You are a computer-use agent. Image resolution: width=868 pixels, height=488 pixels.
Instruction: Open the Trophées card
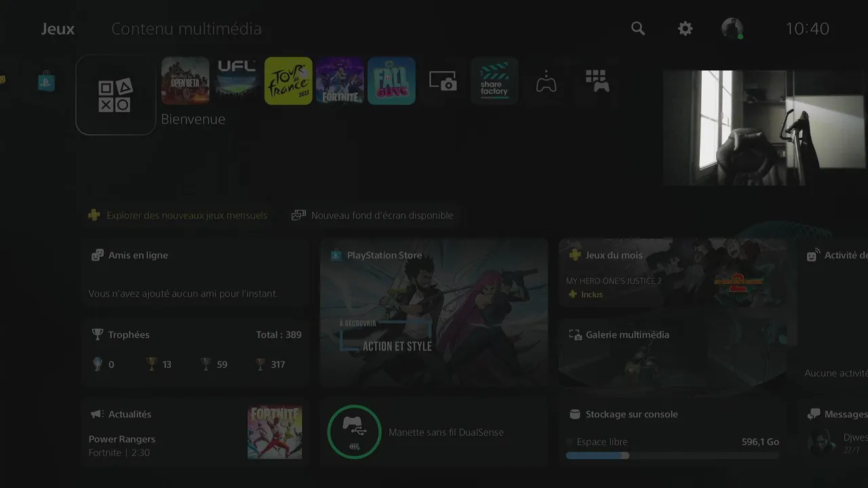tap(195, 351)
